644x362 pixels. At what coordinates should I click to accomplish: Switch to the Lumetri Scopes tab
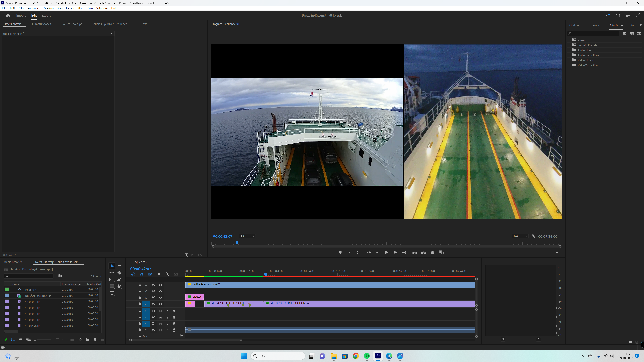[41, 24]
